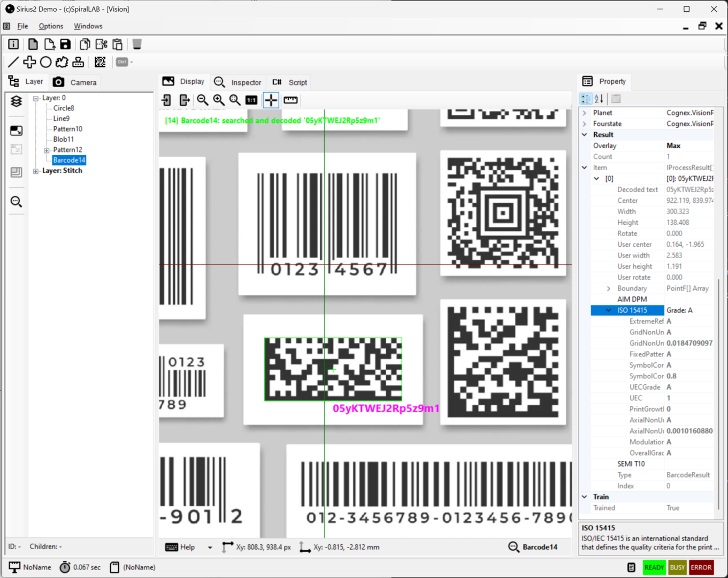Viewport: 728px width, 578px height.
Task: Toggle alphabetical property sorting
Action: (x=599, y=99)
